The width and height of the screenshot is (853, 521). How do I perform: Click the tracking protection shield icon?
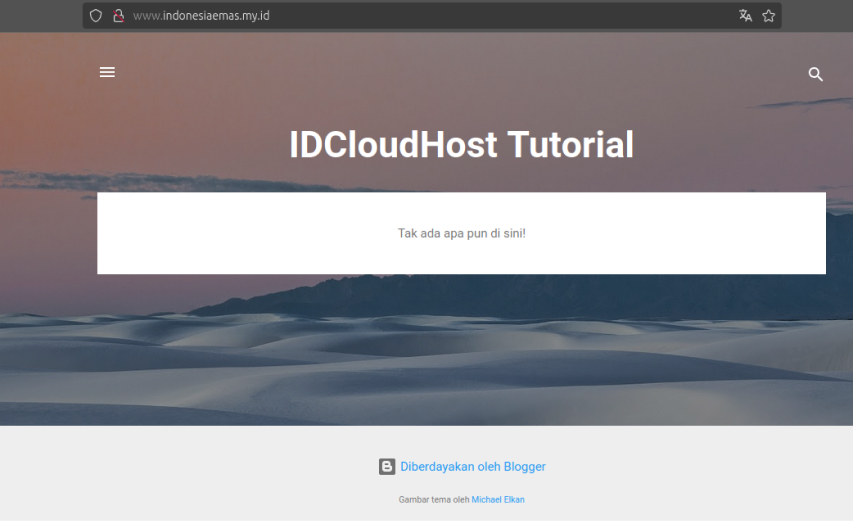point(96,16)
